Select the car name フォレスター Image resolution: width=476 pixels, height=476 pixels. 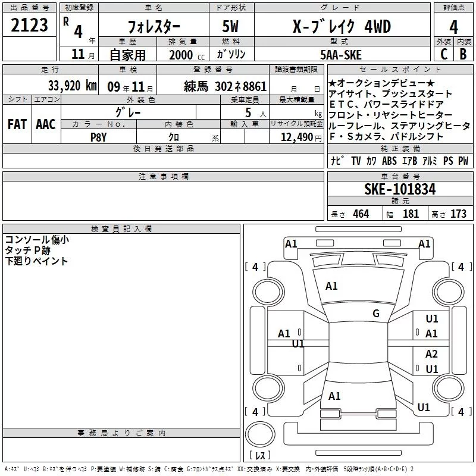pyautogui.click(x=154, y=27)
